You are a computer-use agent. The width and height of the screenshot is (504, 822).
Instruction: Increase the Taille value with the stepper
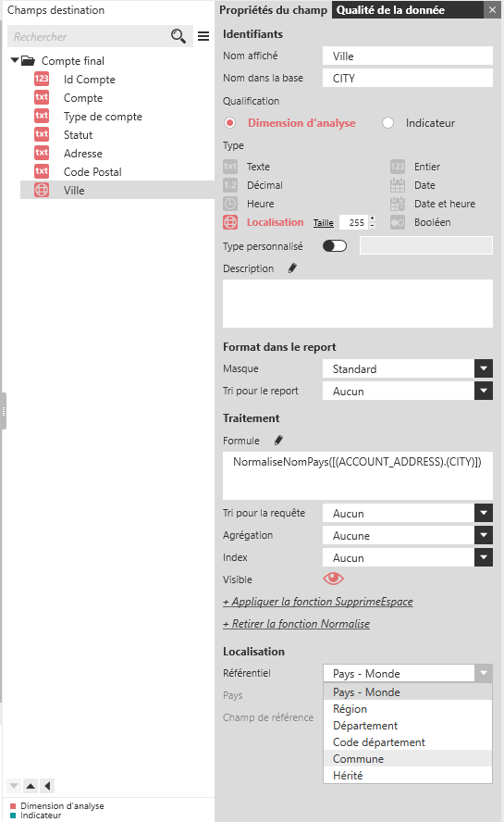coord(372,218)
